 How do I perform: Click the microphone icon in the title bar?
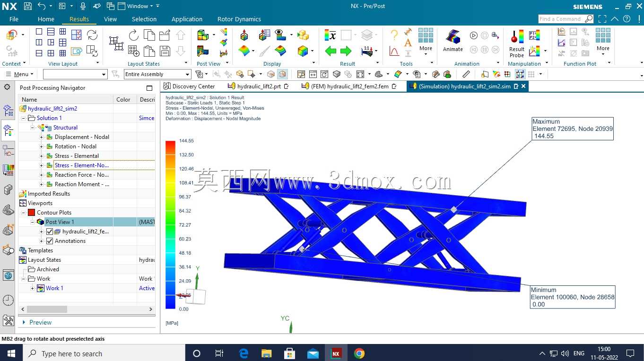click(83, 6)
